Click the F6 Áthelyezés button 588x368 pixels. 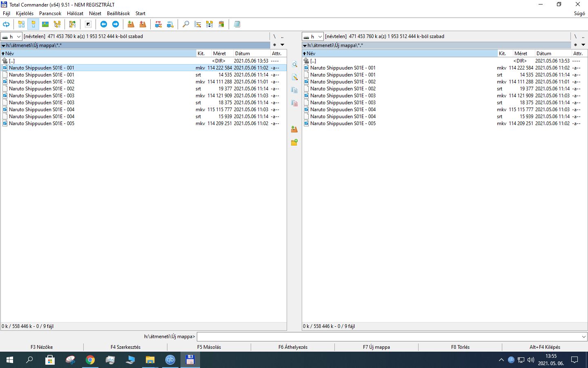pyautogui.click(x=293, y=347)
